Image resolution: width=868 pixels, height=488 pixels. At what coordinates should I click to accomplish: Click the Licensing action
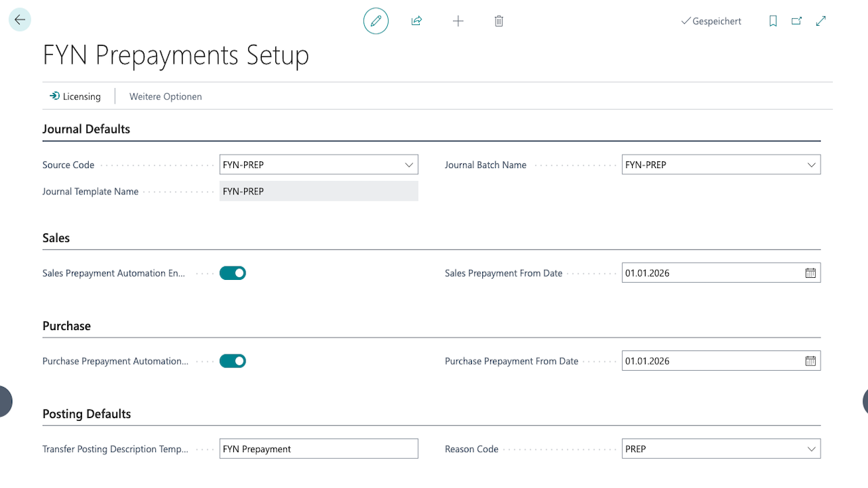coord(75,96)
